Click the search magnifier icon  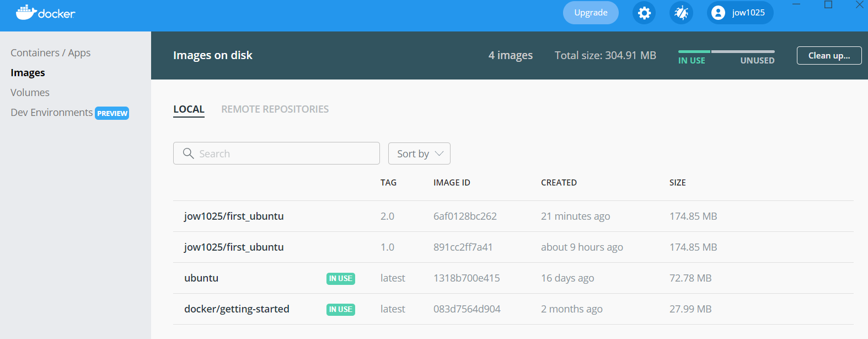click(188, 153)
